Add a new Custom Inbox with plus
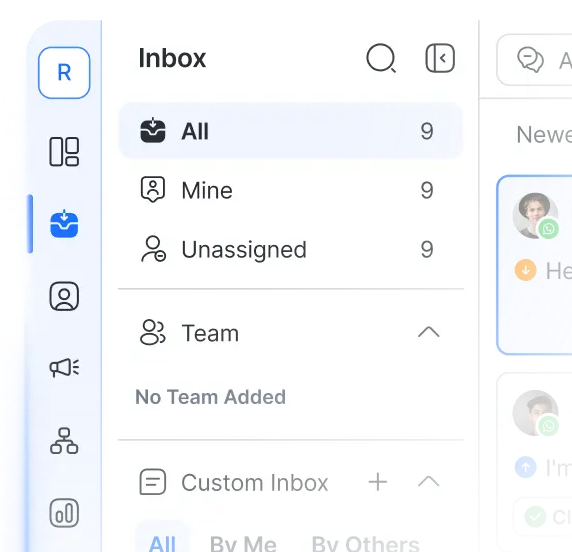The height and width of the screenshot is (552, 572). 378,482
